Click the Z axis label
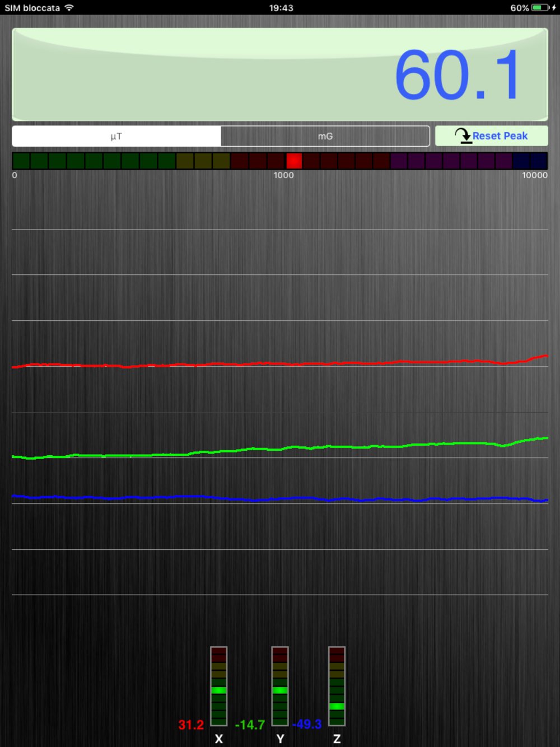The image size is (560, 747). 337,739
